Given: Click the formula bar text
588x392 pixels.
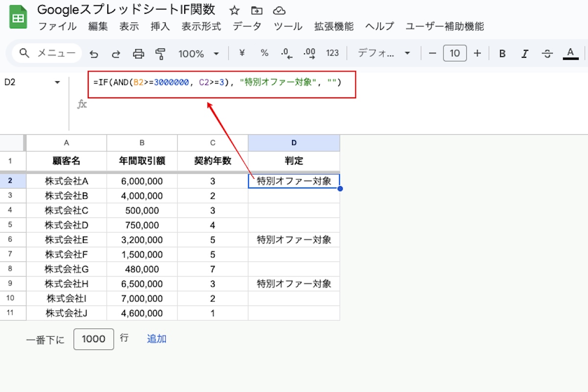Looking at the screenshot, I should pyautogui.click(x=217, y=83).
